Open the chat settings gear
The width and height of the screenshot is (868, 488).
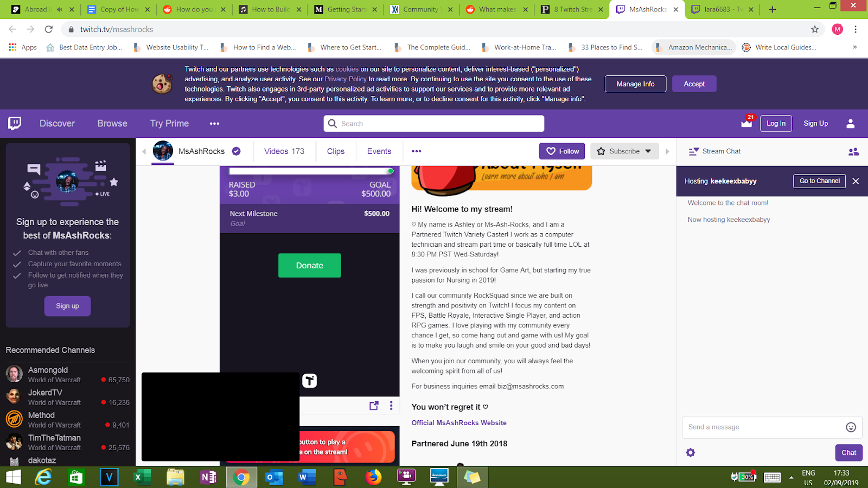[691, 452]
